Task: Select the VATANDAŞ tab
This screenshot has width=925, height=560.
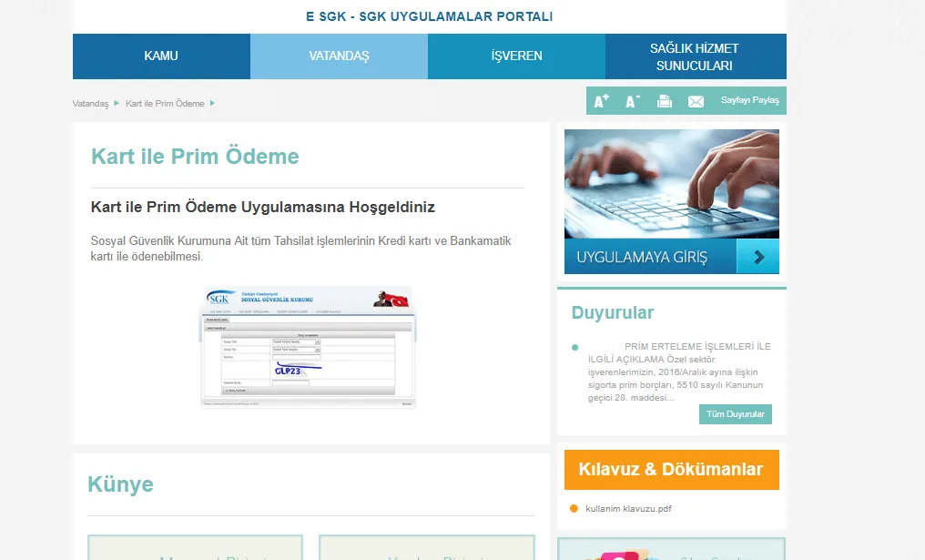Action: click(x=340, y=56)
